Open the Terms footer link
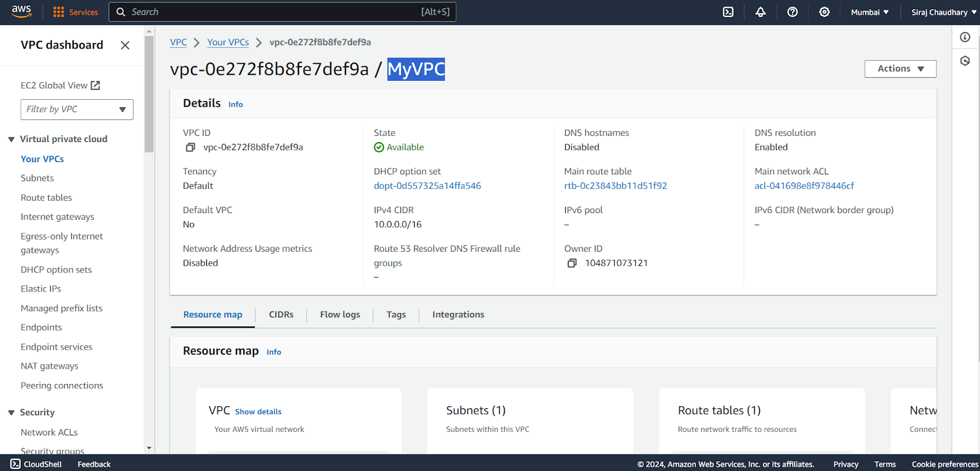Viewport: 980px width, 471px height. point(885,464)
